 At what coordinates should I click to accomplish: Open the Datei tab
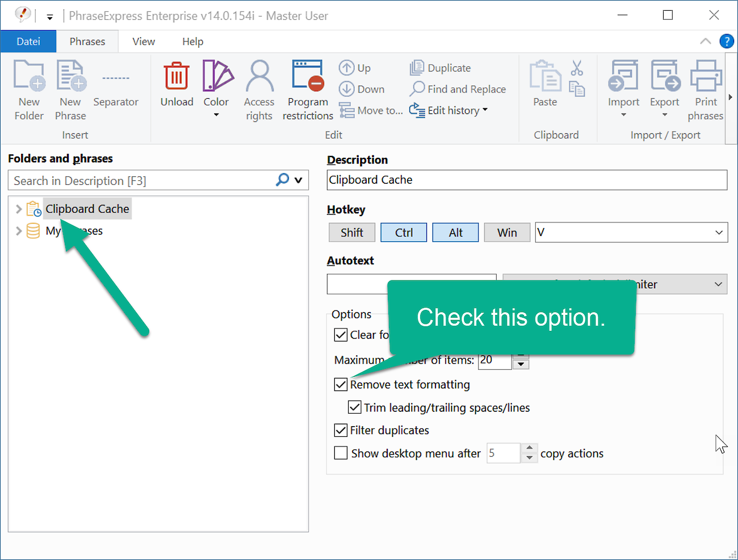tap(28, 41)
